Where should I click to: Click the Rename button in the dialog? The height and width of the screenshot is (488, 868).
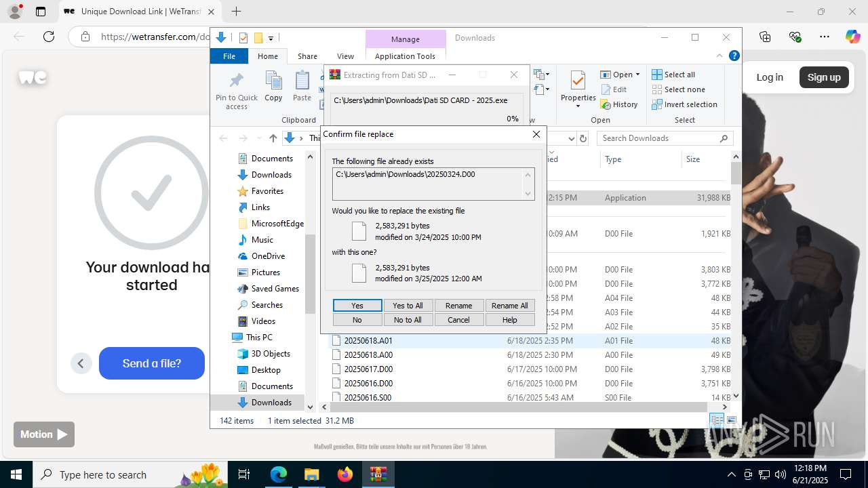(x=458, y=306)
